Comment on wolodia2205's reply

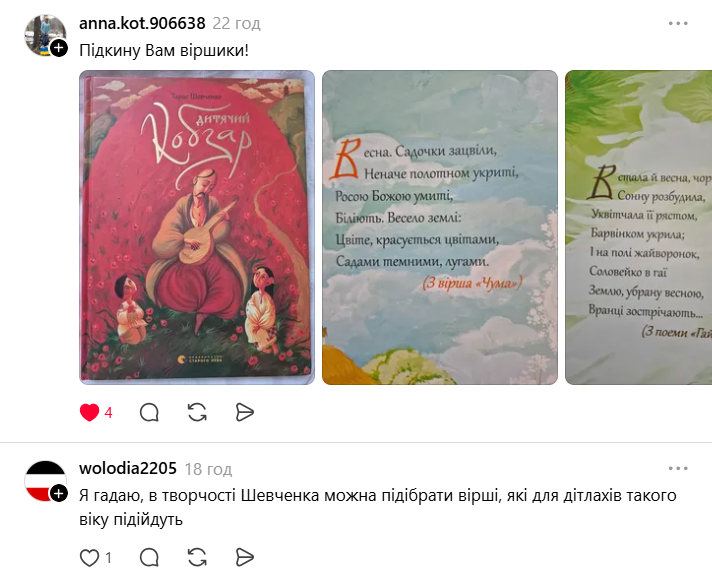coord(149,558)
